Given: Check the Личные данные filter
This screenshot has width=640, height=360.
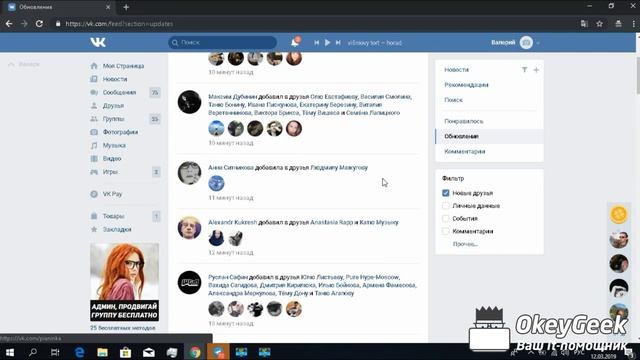Looking at the screenshot, I should (446, 206).
